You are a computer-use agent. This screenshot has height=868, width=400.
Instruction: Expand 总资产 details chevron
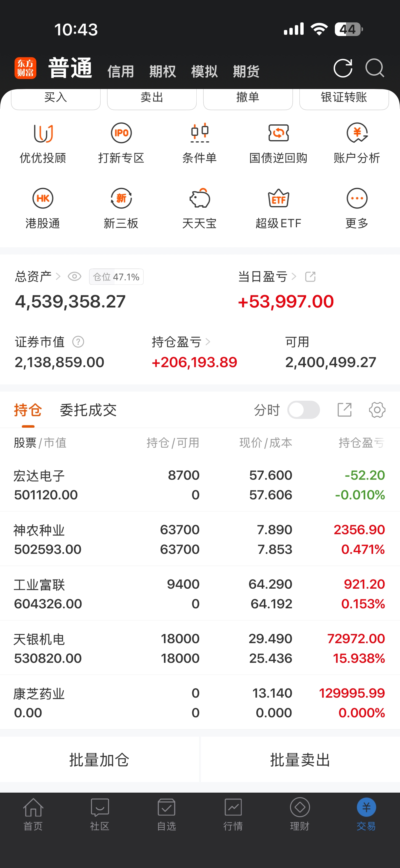58,277
